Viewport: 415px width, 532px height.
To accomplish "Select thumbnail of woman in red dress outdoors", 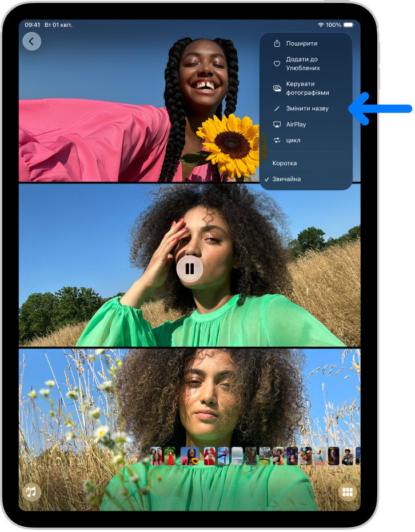I will coord(170,455).
